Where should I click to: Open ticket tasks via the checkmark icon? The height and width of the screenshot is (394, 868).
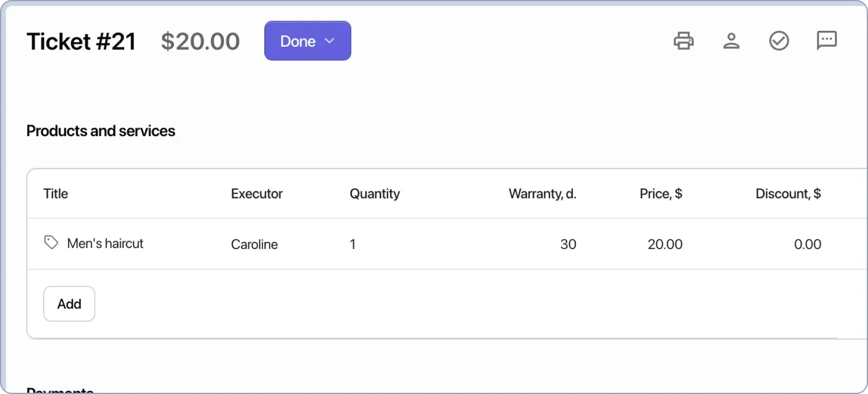779,40
